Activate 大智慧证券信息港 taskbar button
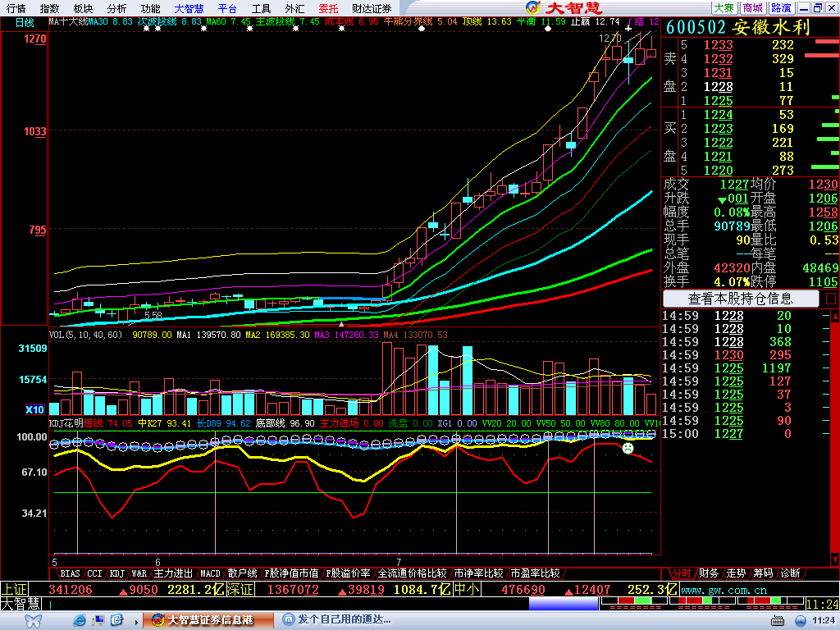The width and height of the screenshot is (840, 630). tap(208, 620)
